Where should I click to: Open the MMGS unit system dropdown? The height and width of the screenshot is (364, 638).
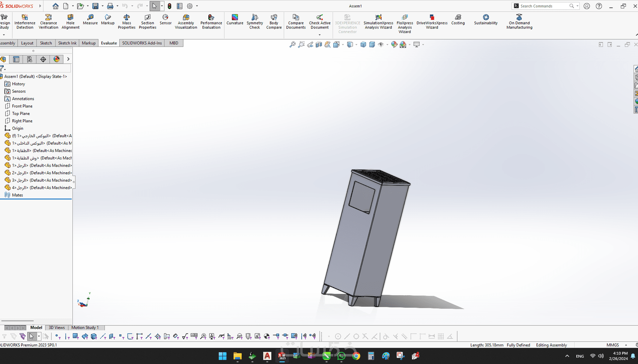coord(626,345)
